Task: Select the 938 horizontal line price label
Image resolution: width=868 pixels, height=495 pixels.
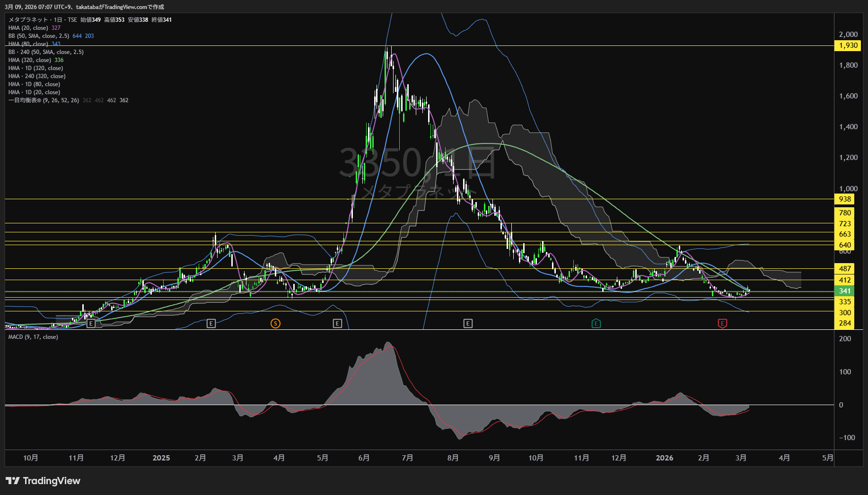Action: coord(845,199)
